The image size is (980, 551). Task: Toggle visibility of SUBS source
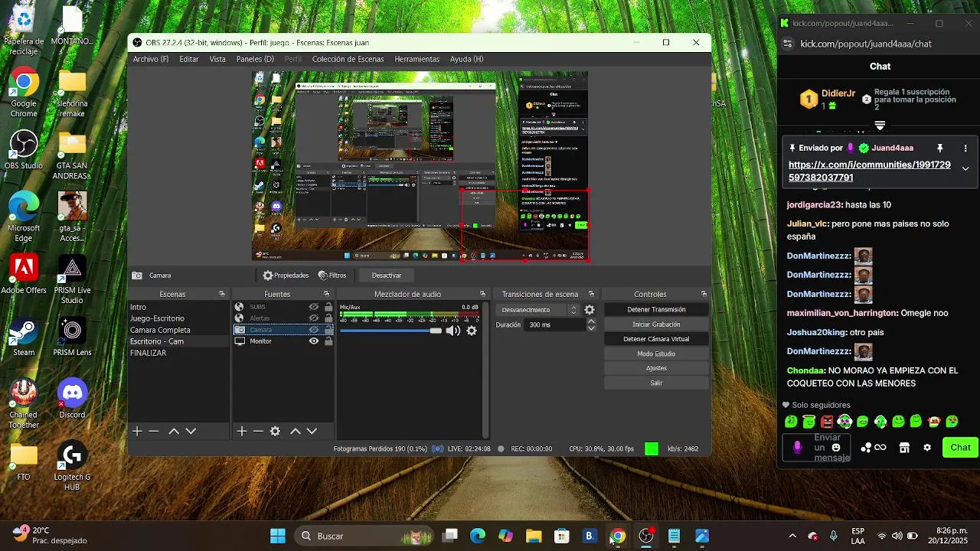point(313,307)
